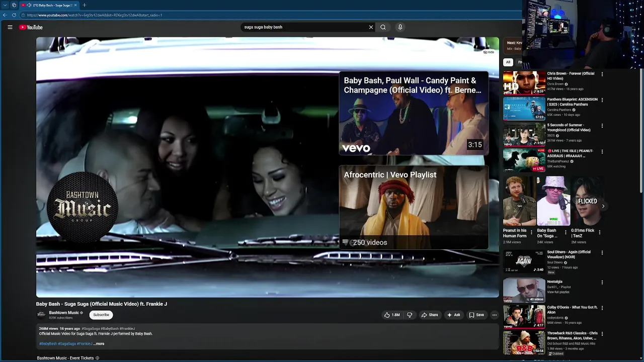Save video to a playlist

(476, 315)
